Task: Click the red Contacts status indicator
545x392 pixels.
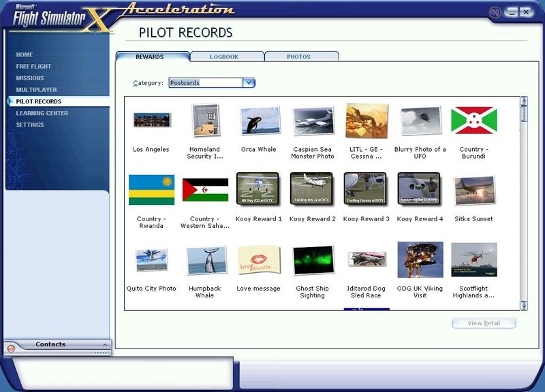Action: (11, 348)
